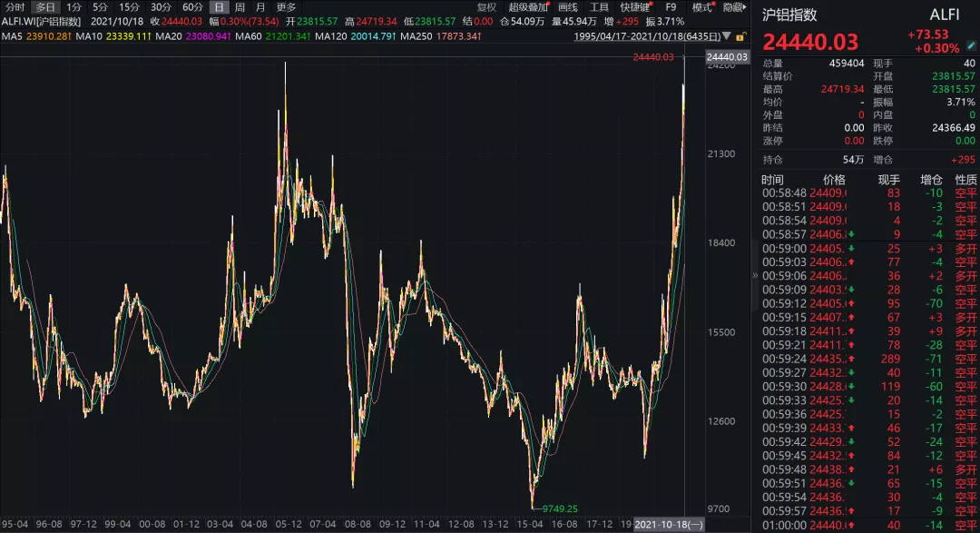
Task: Open the 更多 periods menu
Action: coord(287,7)
